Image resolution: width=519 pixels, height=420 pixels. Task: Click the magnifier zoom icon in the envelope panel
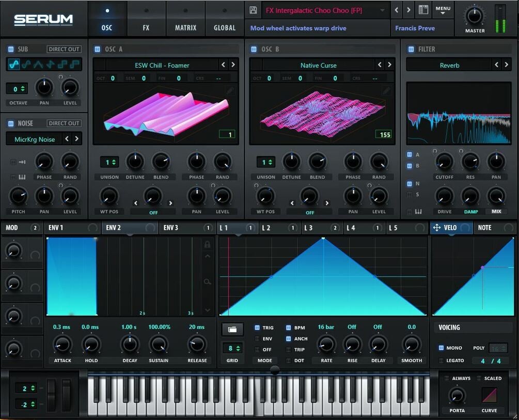[x=208, y=281]
